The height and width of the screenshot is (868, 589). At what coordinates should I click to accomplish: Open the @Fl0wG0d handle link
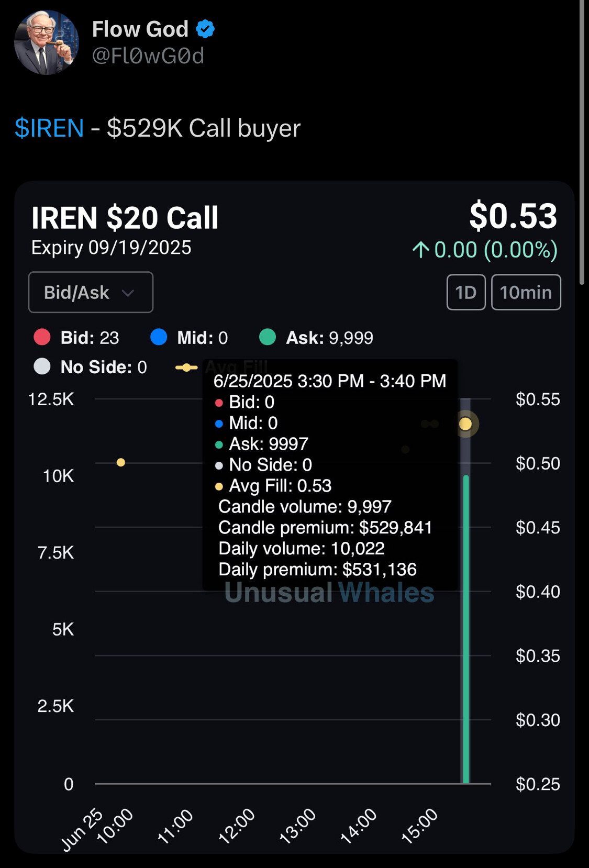(148, 56)
